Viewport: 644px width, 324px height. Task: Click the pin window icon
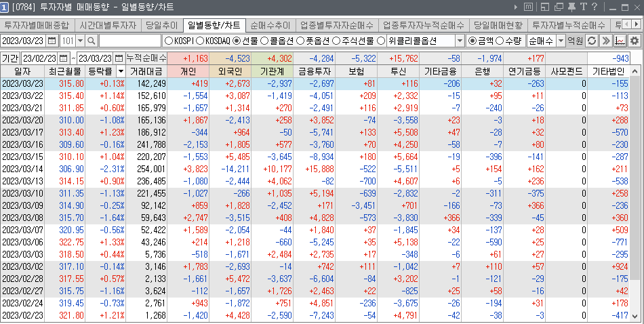[572, 7]
